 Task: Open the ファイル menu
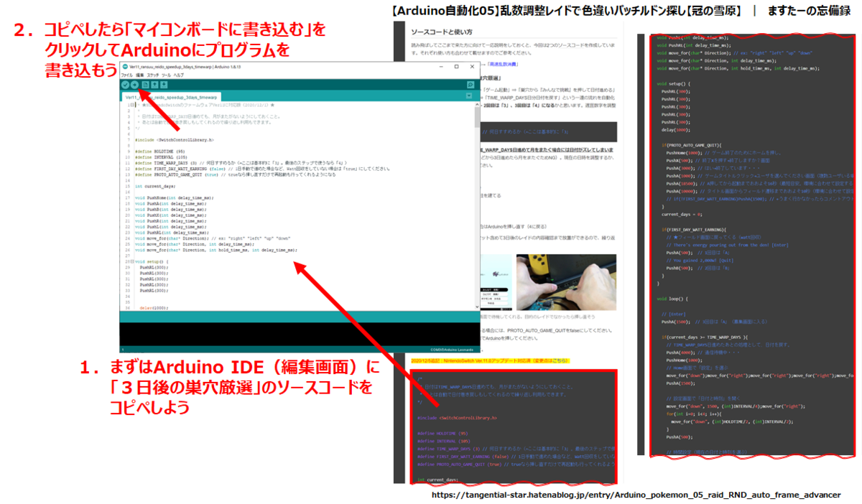(x=127, y=75)
